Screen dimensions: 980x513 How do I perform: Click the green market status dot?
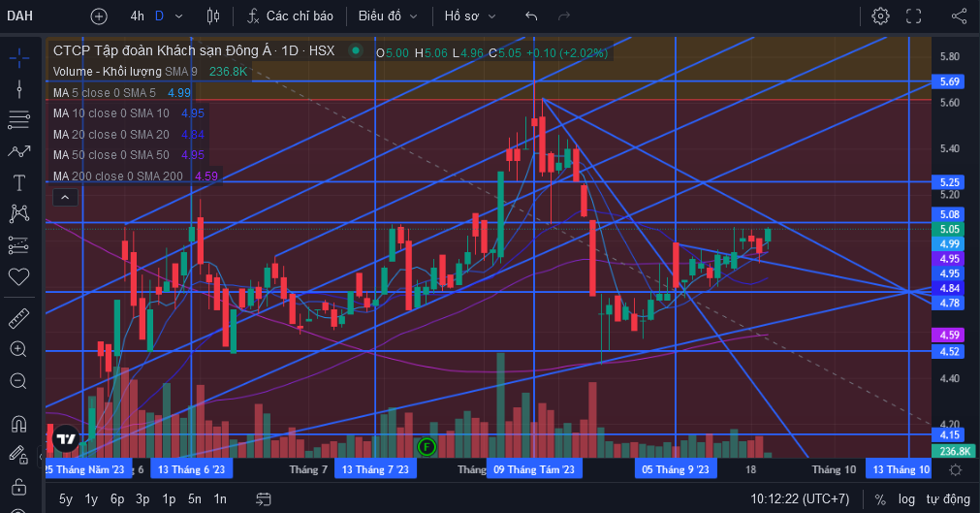click(356, 50)
